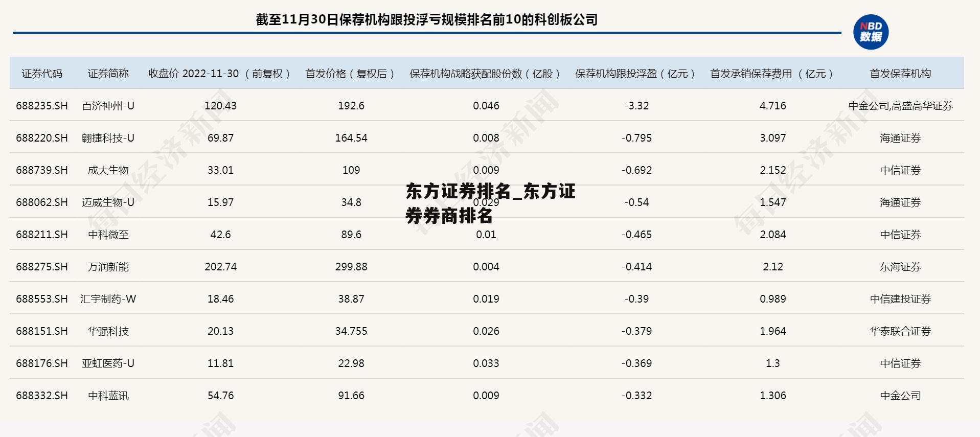Click the issue price 164.54
980x437 pixels.
351,138
